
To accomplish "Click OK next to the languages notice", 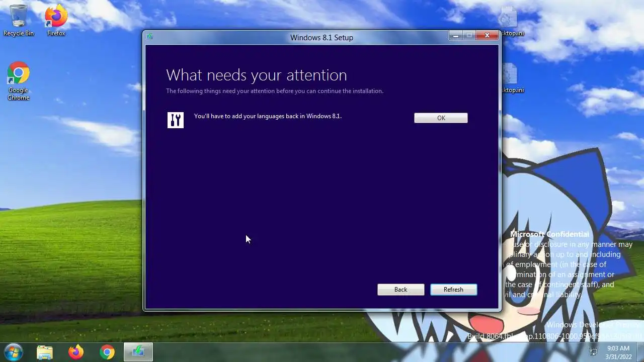I will (x=441, y=118).
